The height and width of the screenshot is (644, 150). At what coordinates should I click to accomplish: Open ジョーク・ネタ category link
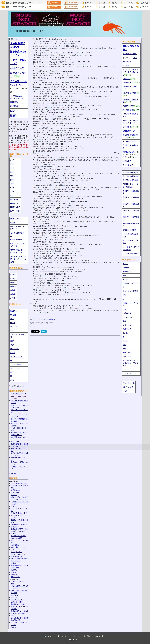click(x=16, y=356)
